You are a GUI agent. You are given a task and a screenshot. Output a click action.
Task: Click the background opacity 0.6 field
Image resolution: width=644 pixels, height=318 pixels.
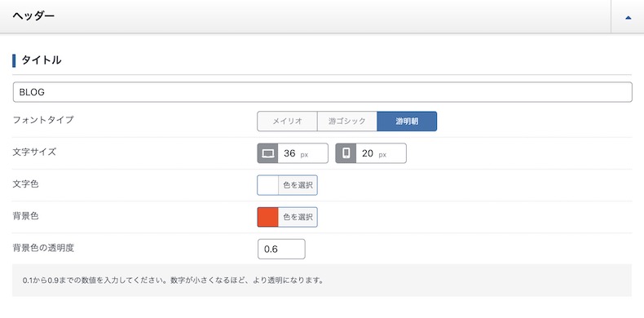(281, 249)
